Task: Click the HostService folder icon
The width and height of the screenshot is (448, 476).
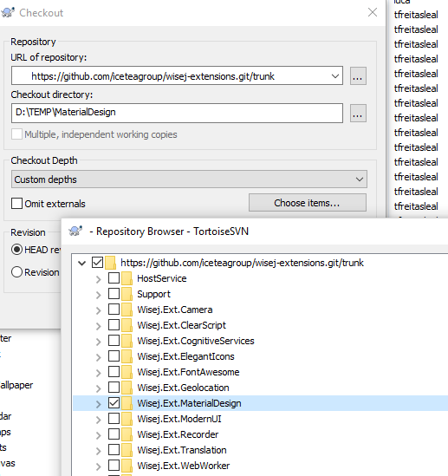Action: tap(127, 278)
